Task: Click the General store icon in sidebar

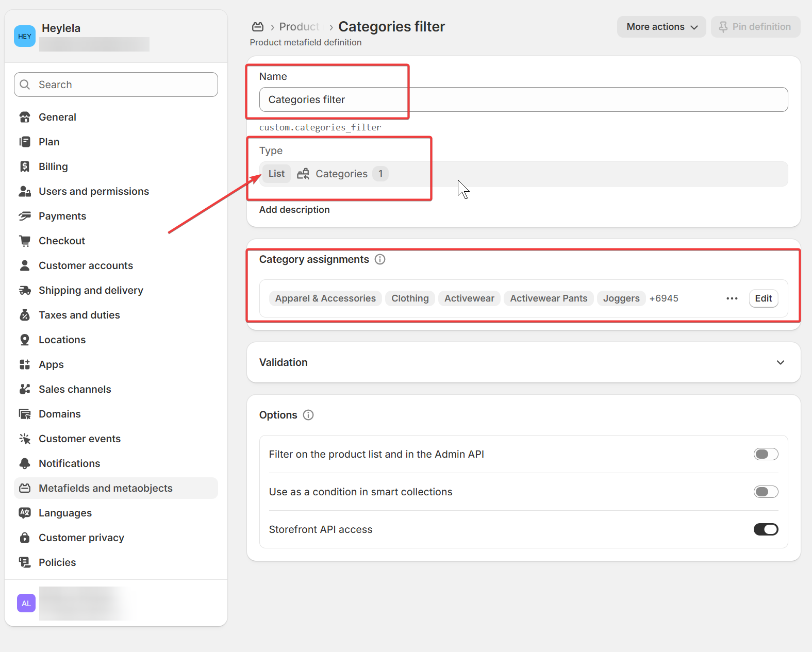Action: (25, 117)
